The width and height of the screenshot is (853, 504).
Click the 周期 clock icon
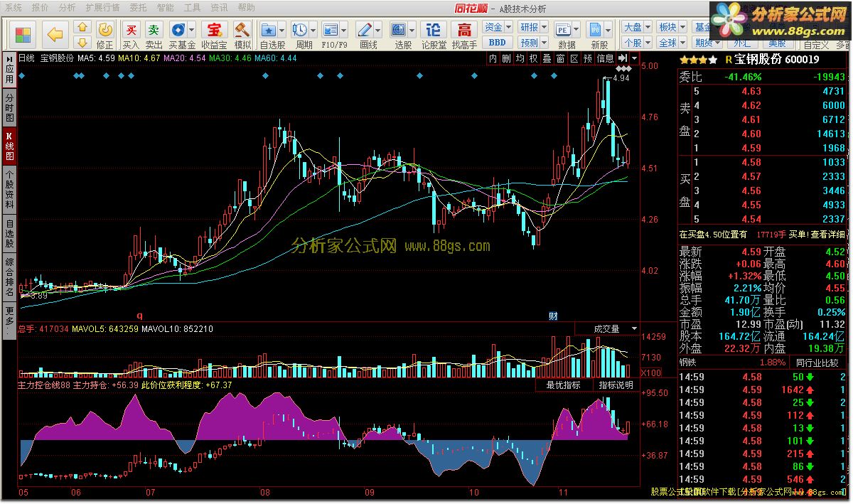tap(299, 29)
